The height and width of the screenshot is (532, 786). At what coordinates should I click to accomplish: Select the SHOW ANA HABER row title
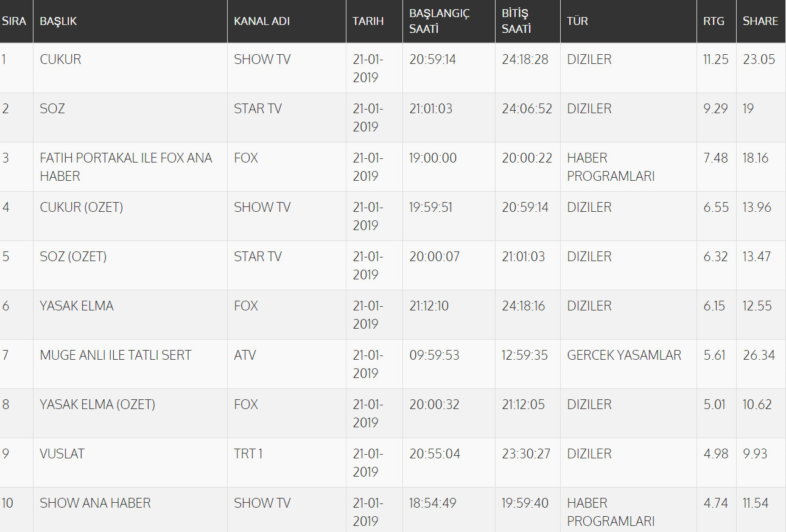coord(95,503)
